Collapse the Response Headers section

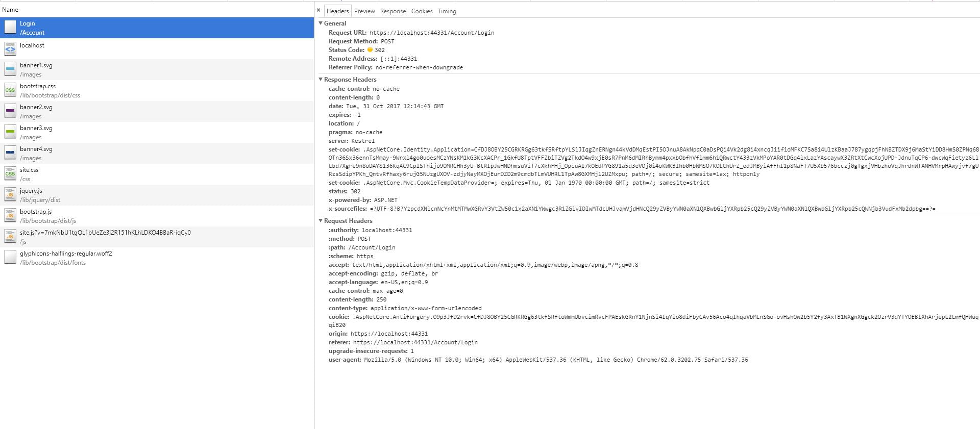tap(321, 80)
